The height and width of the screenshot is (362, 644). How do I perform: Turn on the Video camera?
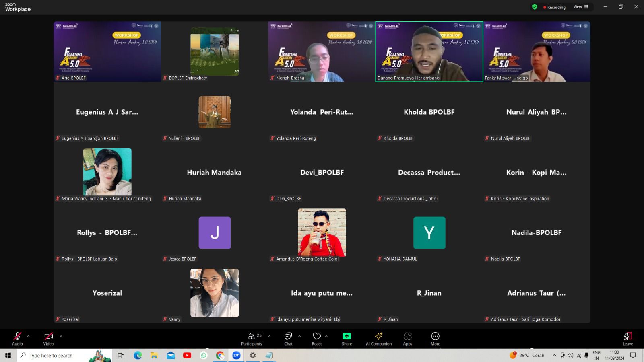48,339
